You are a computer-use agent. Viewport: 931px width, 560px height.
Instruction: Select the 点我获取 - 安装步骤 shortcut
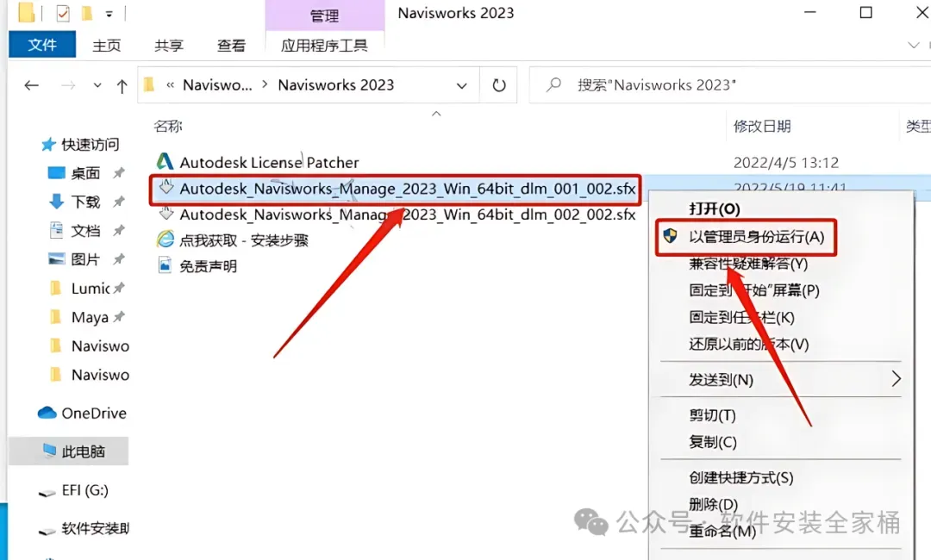click(244, 240)
